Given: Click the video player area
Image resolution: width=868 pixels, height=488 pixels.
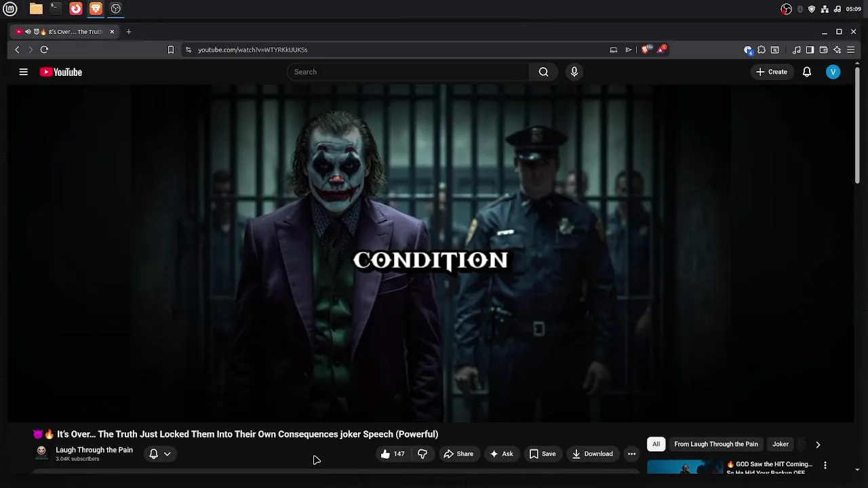Looking at the screenshot, I should pos(431,253).
